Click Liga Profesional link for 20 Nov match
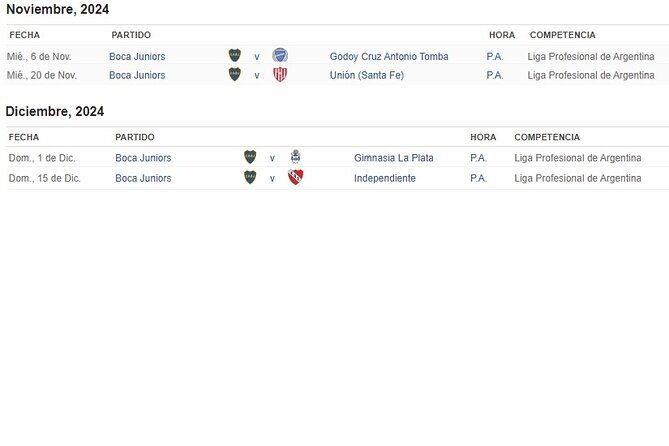This screenshot has width=669, height=446. pyautogui.click(x=591, y=75)
